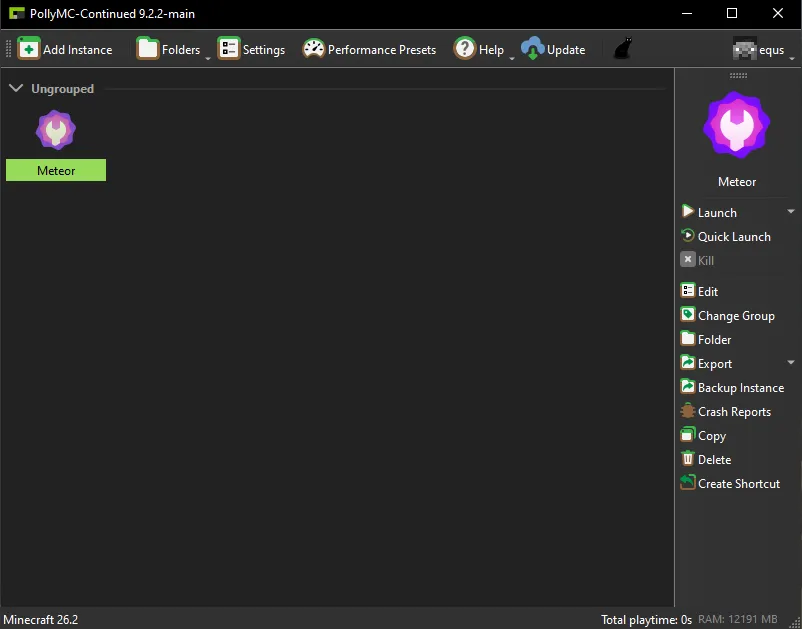The image size is (802, 629).
Task: Open the Settings toolbar item
Action: click(x=252, y=49)
